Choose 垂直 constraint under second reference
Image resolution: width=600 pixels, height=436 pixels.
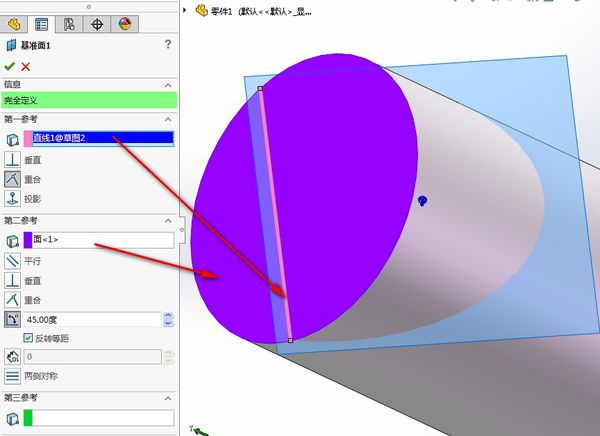[12, 280]
